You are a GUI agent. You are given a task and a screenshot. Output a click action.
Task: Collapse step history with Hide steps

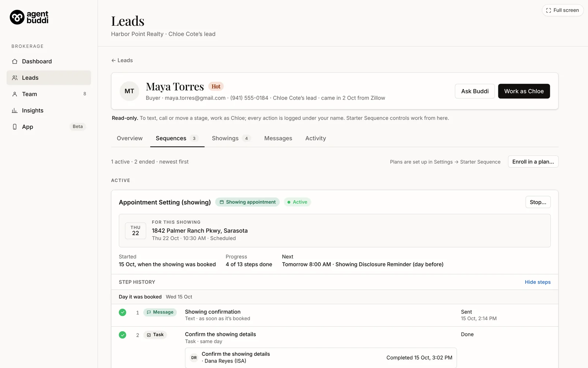[538, 282]
